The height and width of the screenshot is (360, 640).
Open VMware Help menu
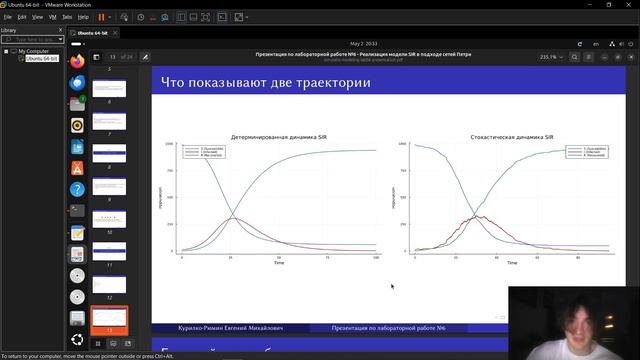[x=83, y=17]
